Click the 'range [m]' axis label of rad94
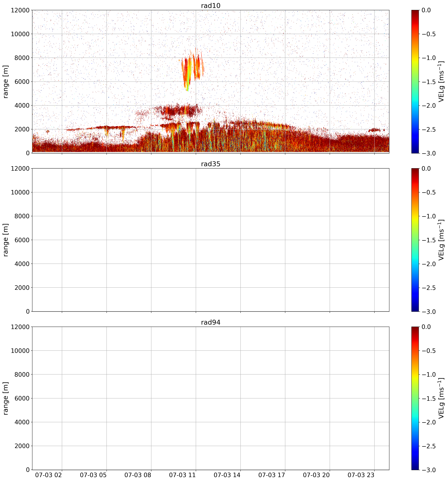 tap(6, 398)
